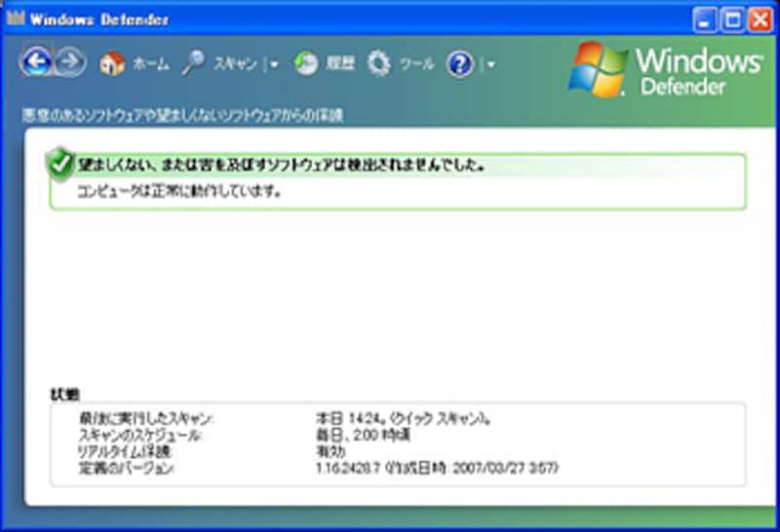Click the green shield checkmark icon
Viewport: 780px width, 532px height.
[60, 164]
